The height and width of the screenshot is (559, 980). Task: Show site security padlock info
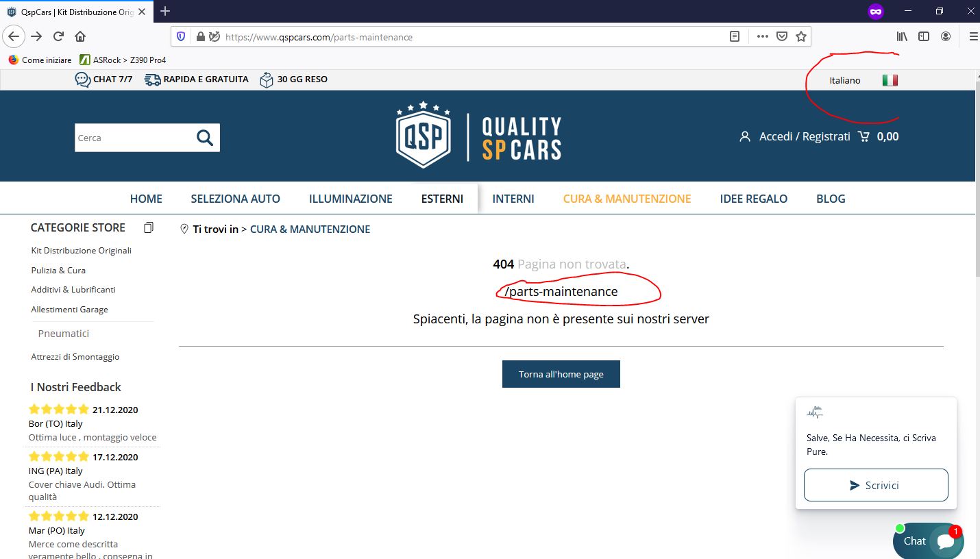click(200, 37)
